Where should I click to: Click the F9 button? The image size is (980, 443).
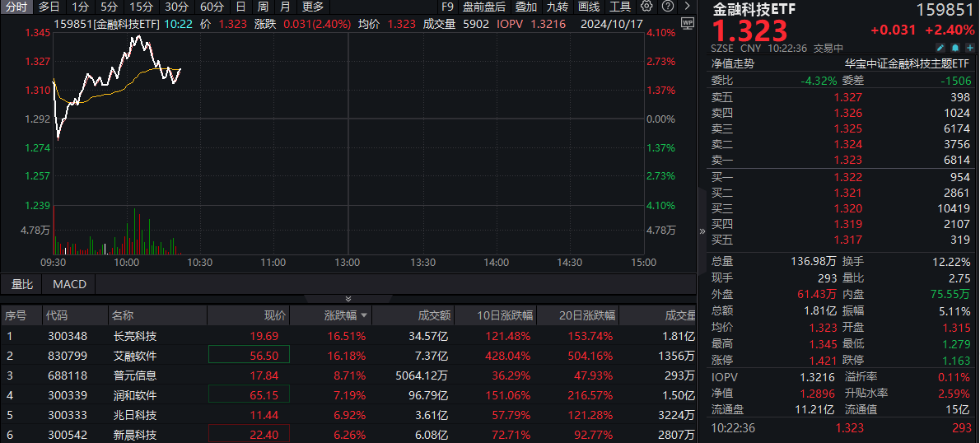tap(447, 7)
